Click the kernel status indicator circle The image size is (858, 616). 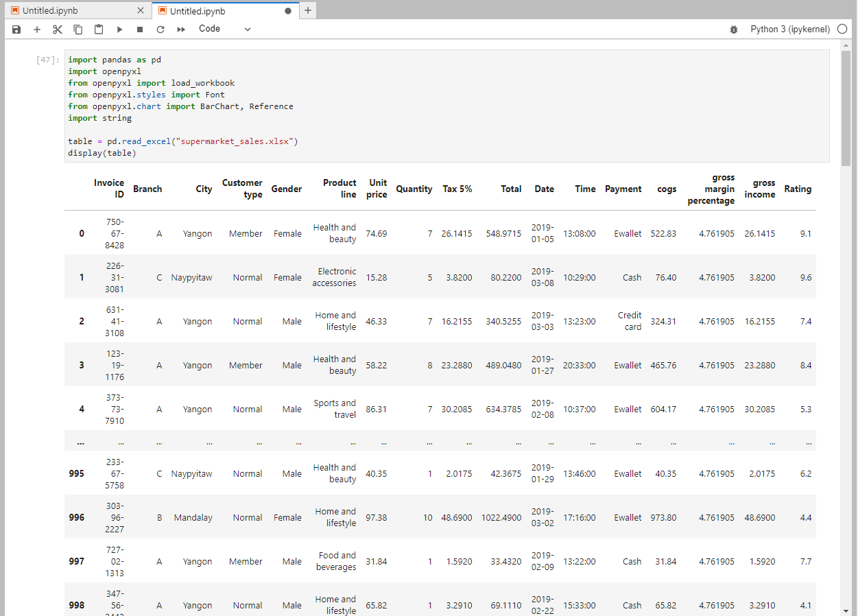coord(841,29)
